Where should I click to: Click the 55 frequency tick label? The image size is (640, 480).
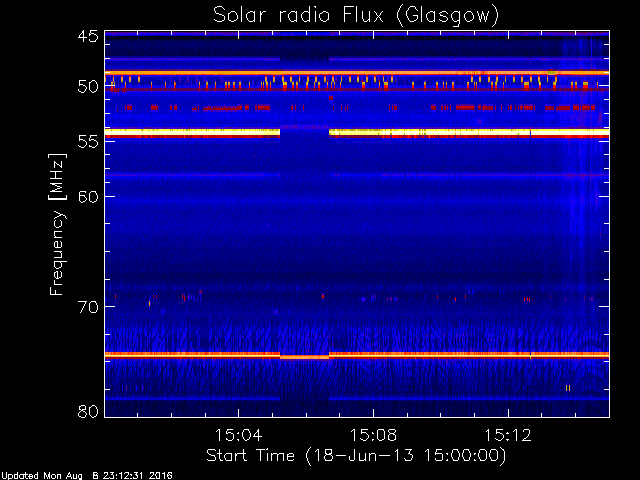coord(88,142)
